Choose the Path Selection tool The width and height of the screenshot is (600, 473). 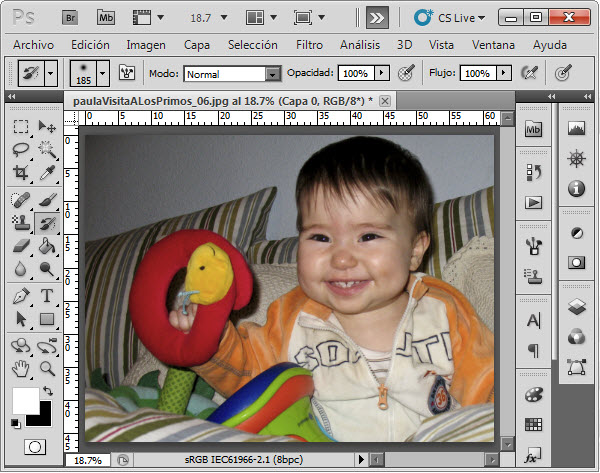click(21, 319)
